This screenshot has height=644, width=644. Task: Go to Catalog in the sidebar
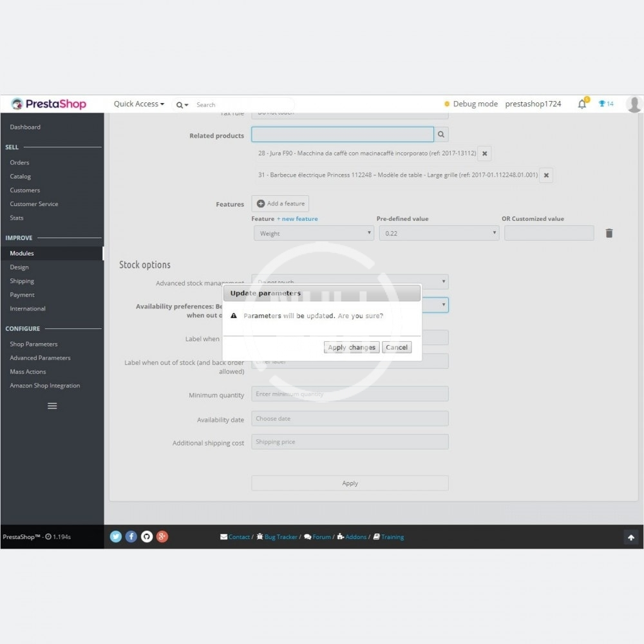point(20,176)
